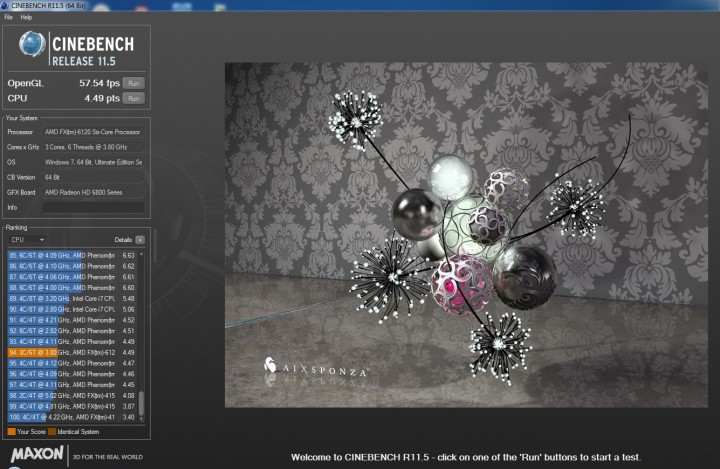Select ranking row 90 Intel Core i7 5.06
This screenshot has width=720, height=469.
(72, 310)
